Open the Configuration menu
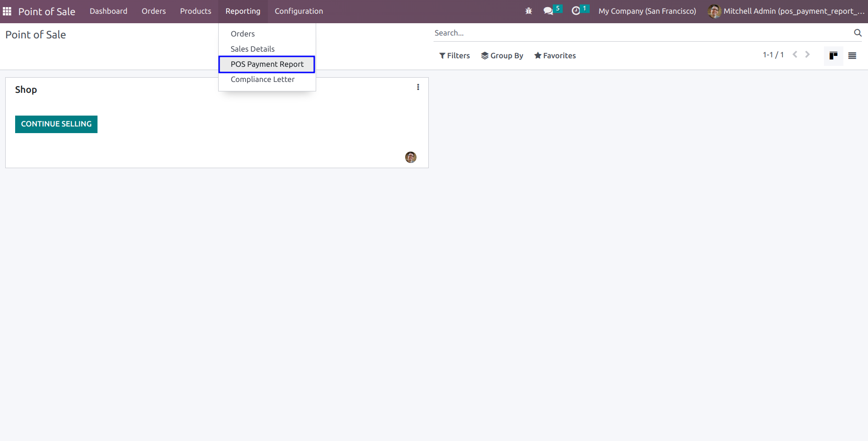 (299, 11)
